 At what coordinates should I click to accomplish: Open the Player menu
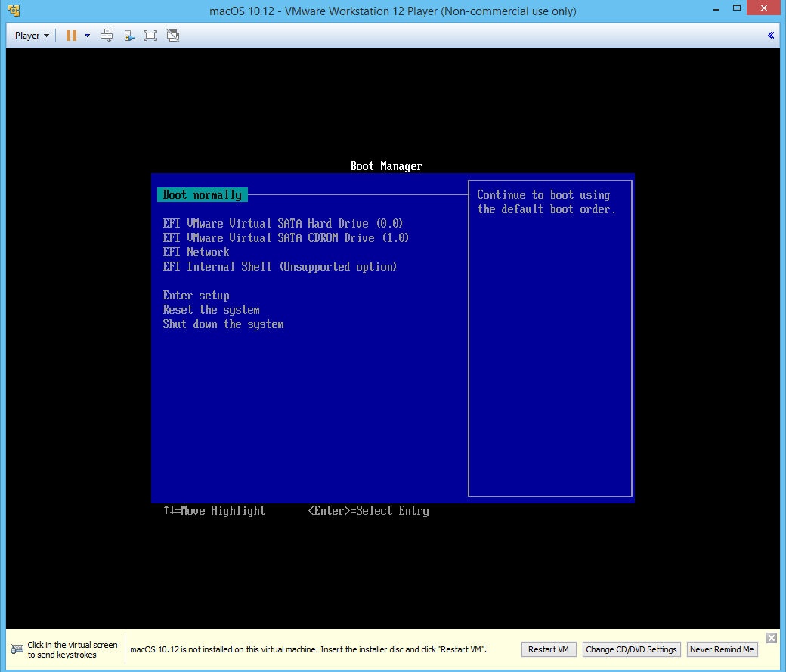[x=32, y=36]
